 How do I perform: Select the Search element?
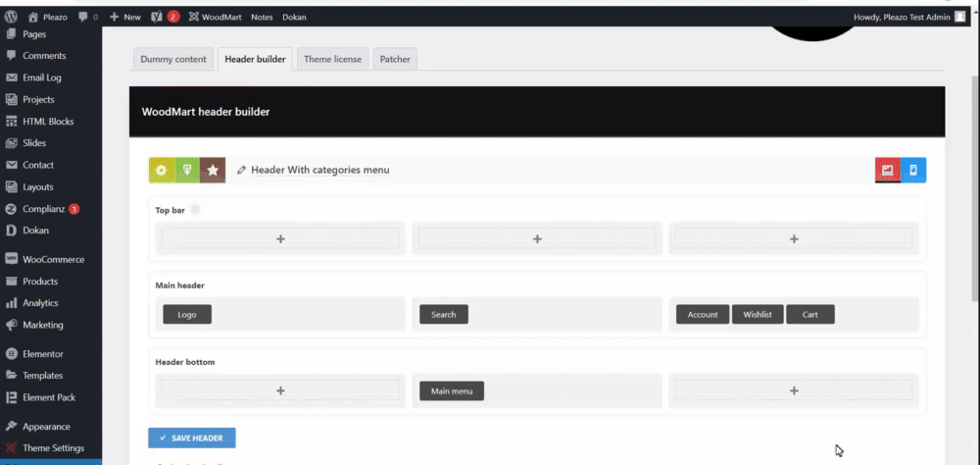[x=444, y=314]
